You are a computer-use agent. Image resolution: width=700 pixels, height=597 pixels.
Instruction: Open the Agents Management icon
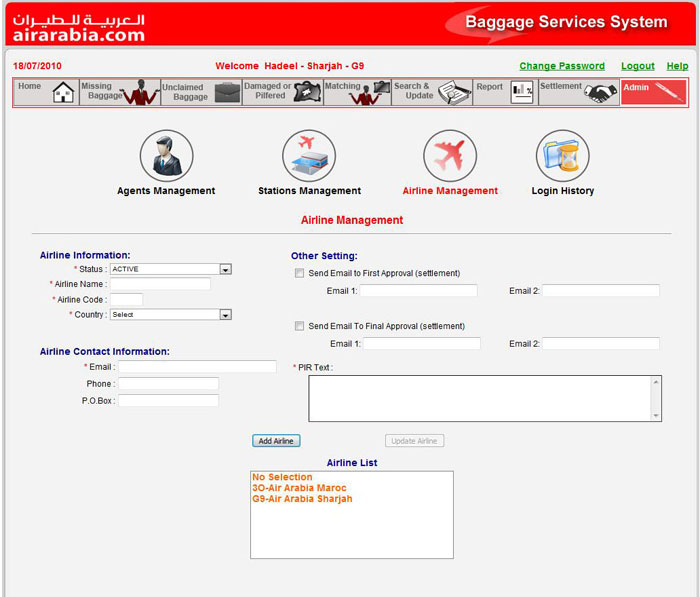pos(166,155)
